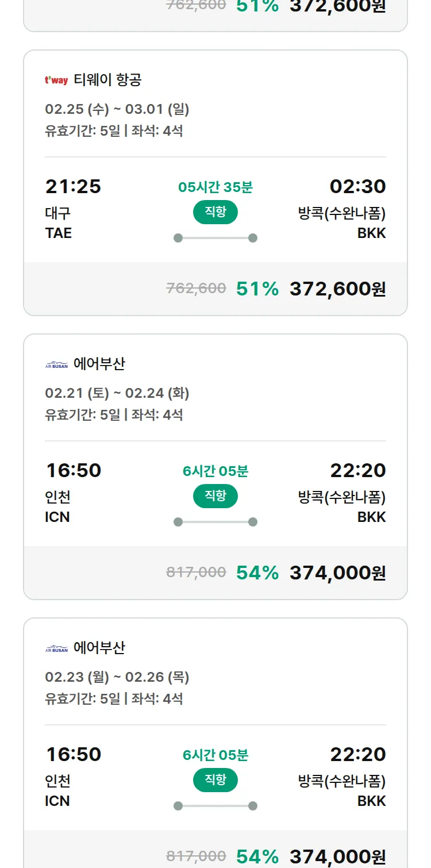
Task: Tap the 직항 badge on the 02.23 Air Busan flight
Action: coord(215,780)
